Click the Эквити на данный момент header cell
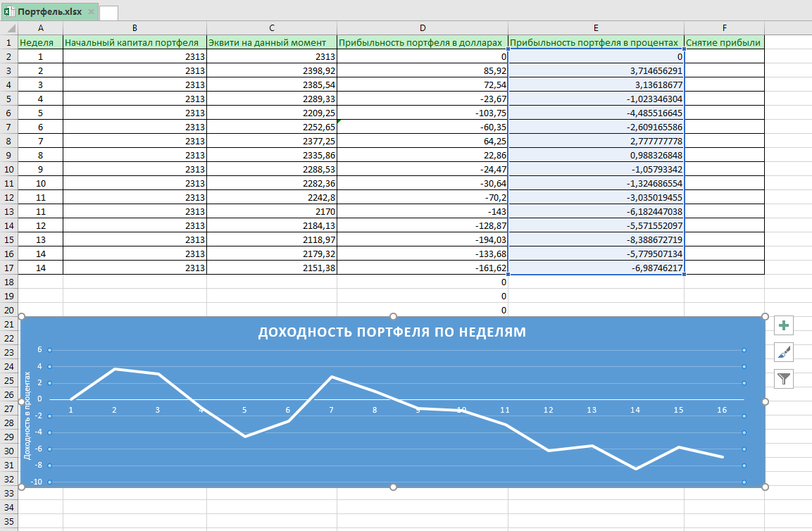 (272, 42)
